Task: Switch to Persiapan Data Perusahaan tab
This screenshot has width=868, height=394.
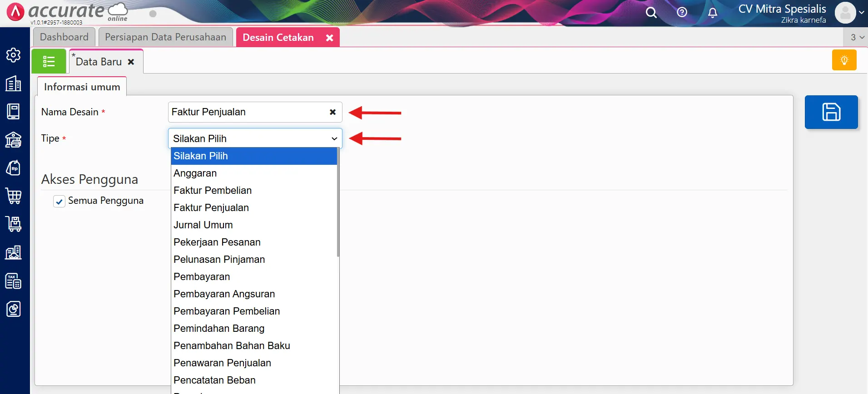Action: (165, 37)
